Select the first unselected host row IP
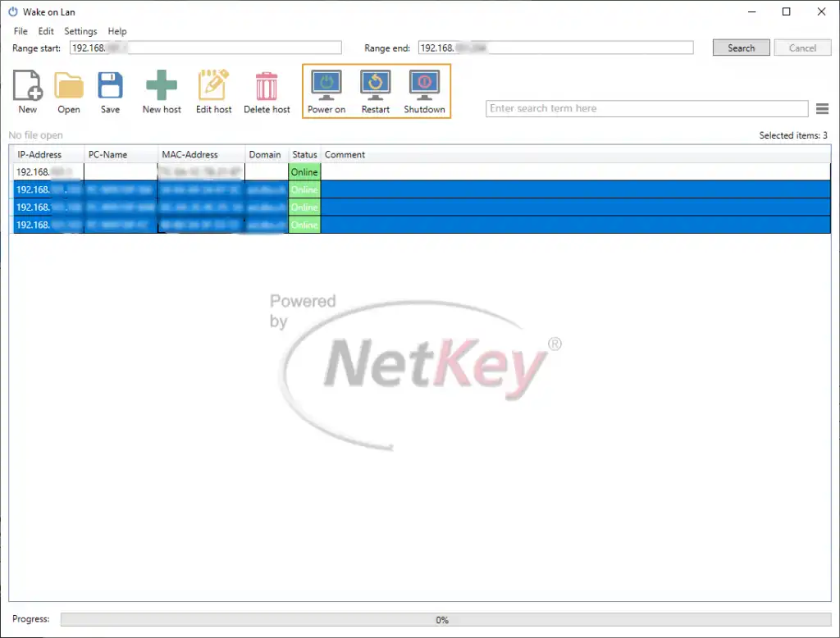The height and width of the screenshot is (638, 840). tap(48, 172)
